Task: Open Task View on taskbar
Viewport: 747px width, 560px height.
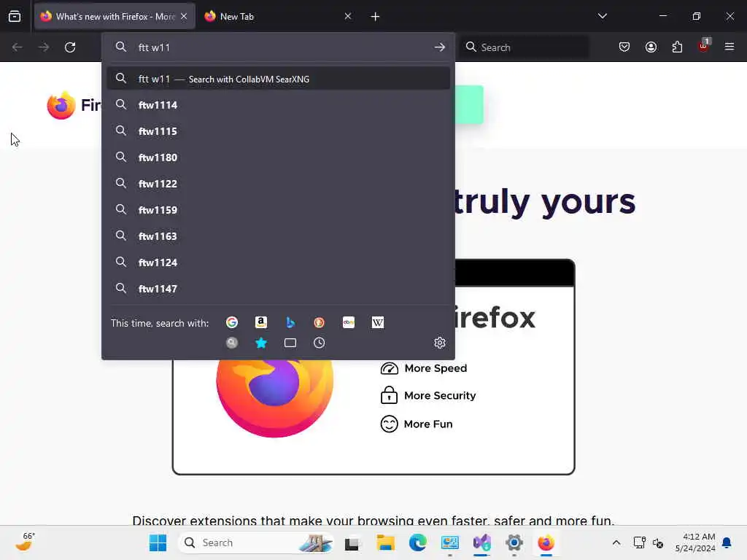Action: coord(352,542)
